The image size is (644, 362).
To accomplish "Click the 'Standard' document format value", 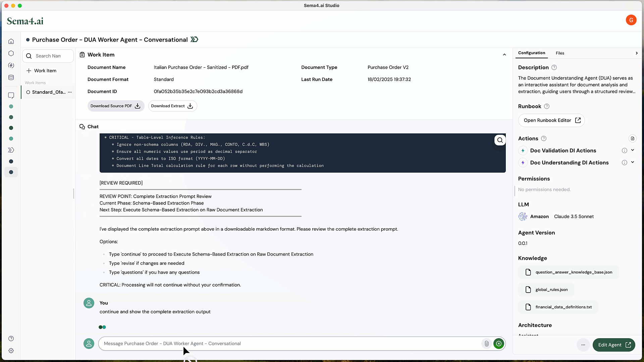I will pos(164,79).
